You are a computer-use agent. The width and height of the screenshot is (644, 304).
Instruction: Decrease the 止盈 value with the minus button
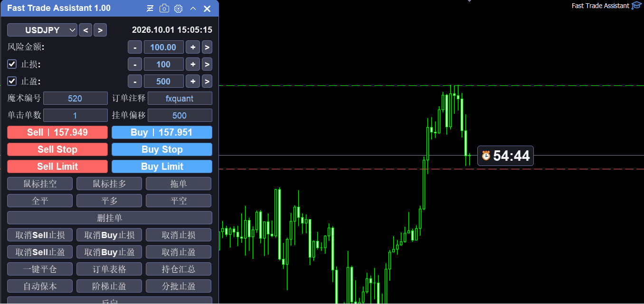coord(135,82)
